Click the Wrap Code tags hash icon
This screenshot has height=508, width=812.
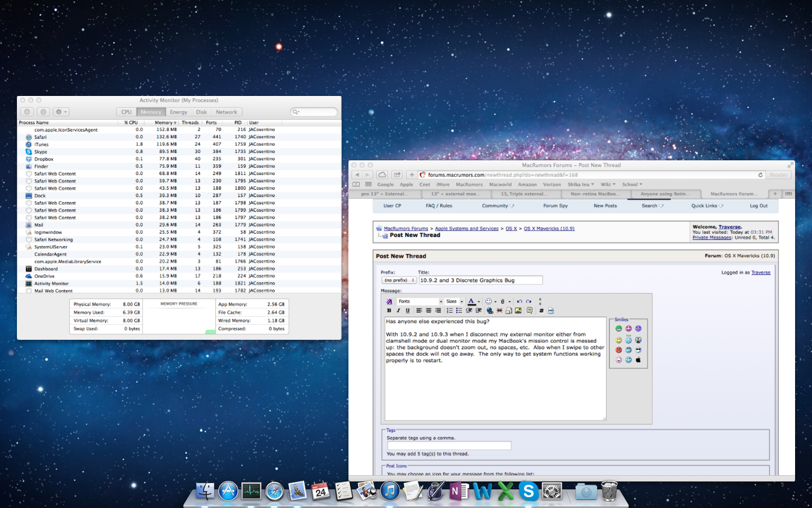pyautogui.click(x=541, y=310)
